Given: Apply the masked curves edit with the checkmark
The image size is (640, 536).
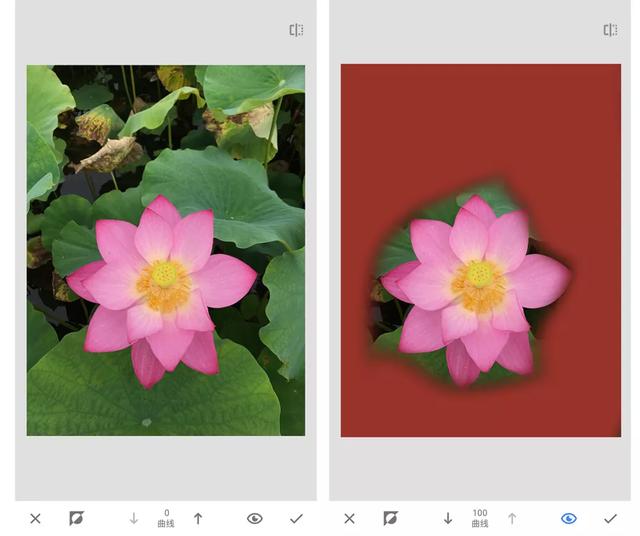Looking at the screenshot, I should [x=610, y=518].
